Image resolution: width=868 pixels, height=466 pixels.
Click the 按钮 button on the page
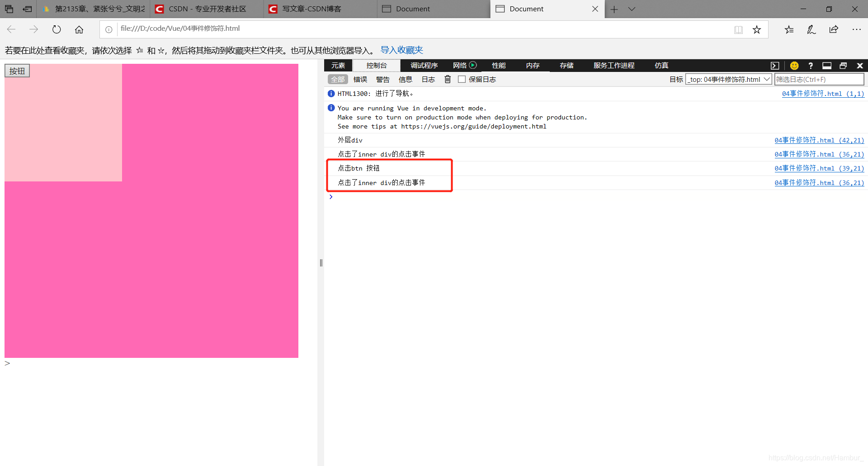[17, 71]
